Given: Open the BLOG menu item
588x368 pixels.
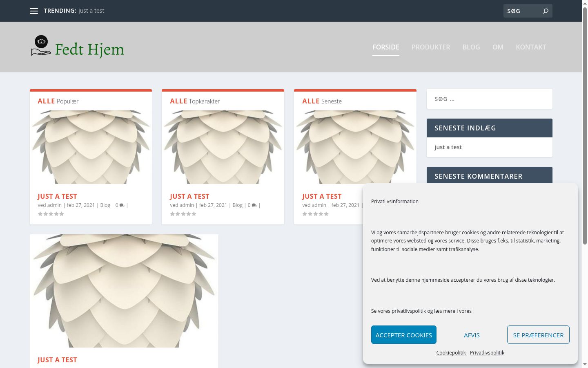Looking at the screenshot, I should (471, 47).
